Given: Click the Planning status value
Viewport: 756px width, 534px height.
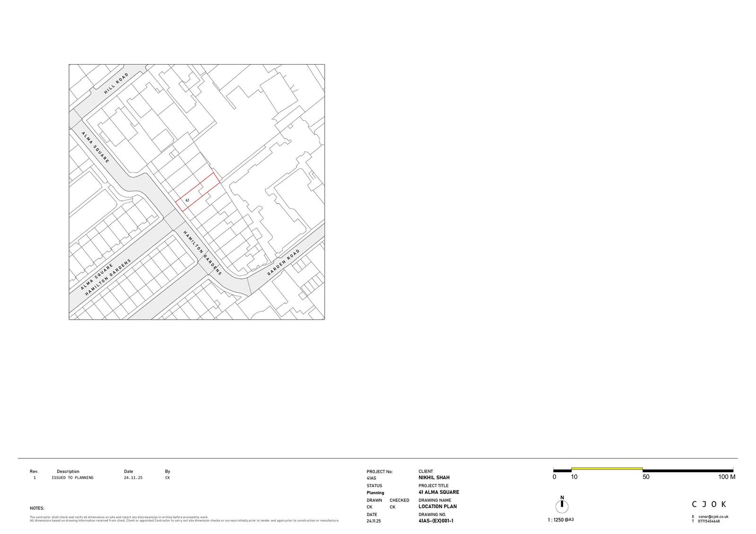Looking at the screenshot, I should [375, 492].
